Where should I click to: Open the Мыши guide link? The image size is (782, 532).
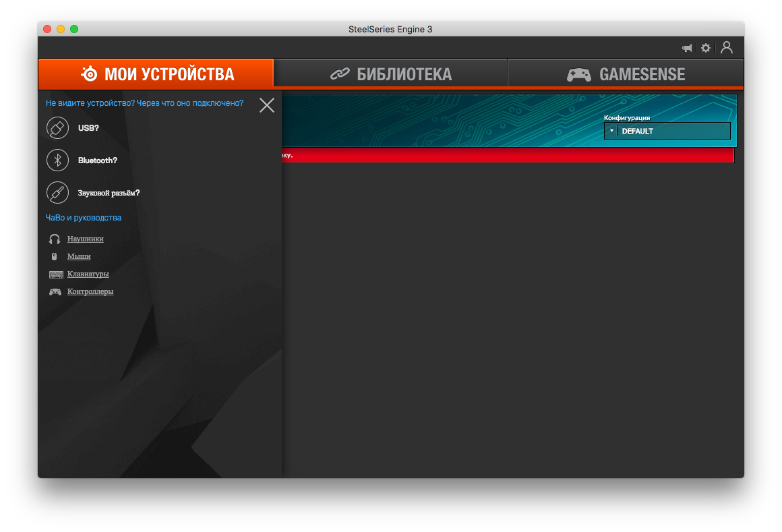pyautogui.click(x=79, y=256)
